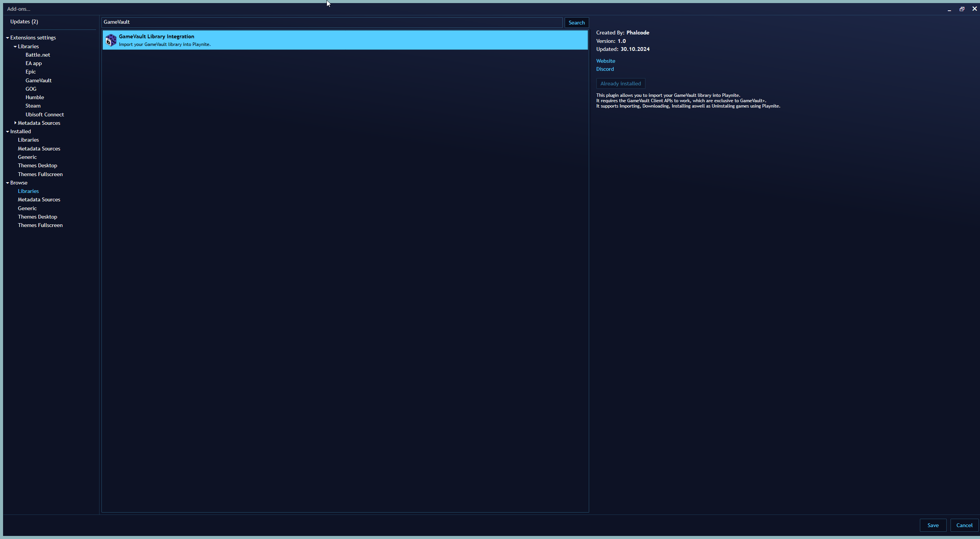Open Themes Fullscreen under Browse
Image resolution: width=980 pixels, height=539 pixels.
(x=40, y=225)
